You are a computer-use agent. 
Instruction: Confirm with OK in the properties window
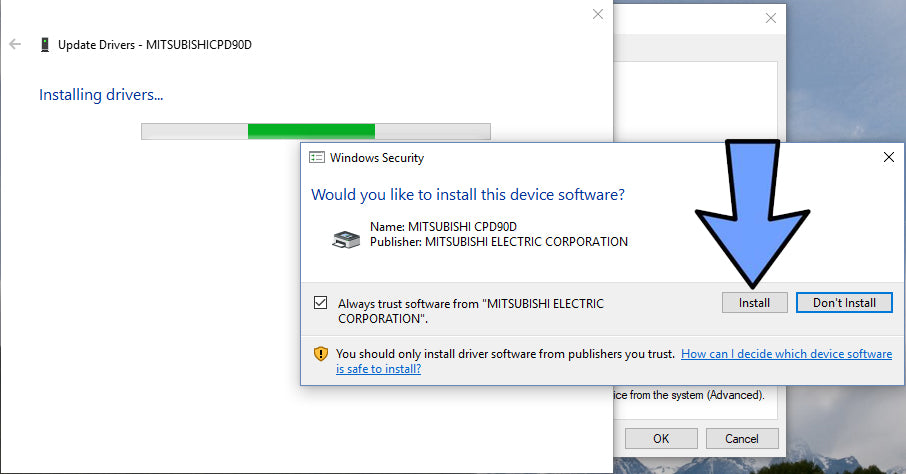(x=661, y=439)
